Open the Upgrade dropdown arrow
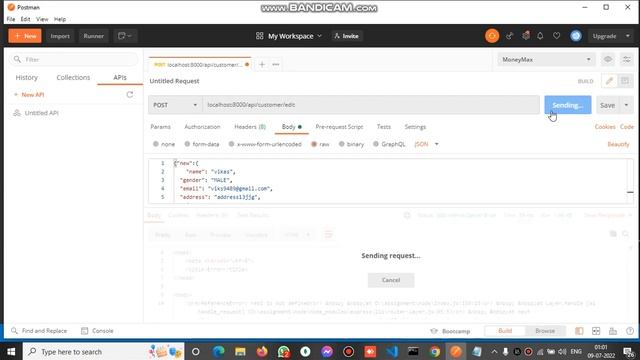The image size is (640, 360). [628, 36]
